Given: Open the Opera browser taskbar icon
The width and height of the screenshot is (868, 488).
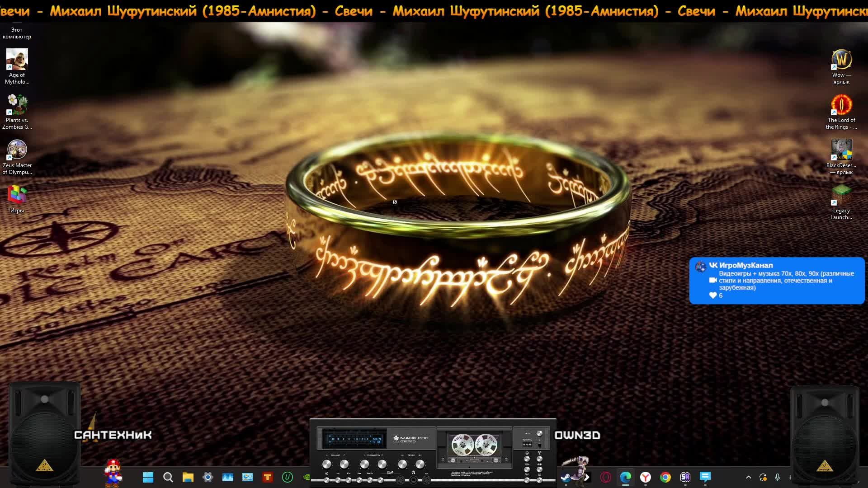Looking at the screenshot, I should (605, 477).
